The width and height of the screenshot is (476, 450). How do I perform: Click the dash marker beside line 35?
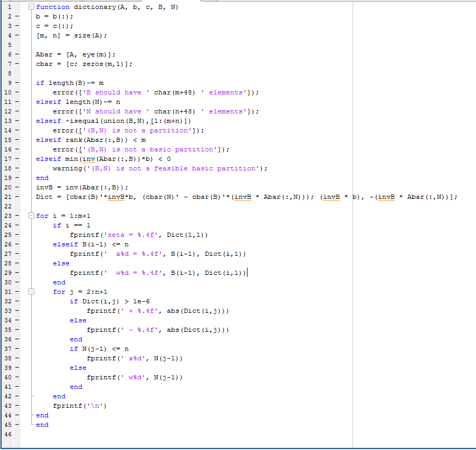[16, 330]
